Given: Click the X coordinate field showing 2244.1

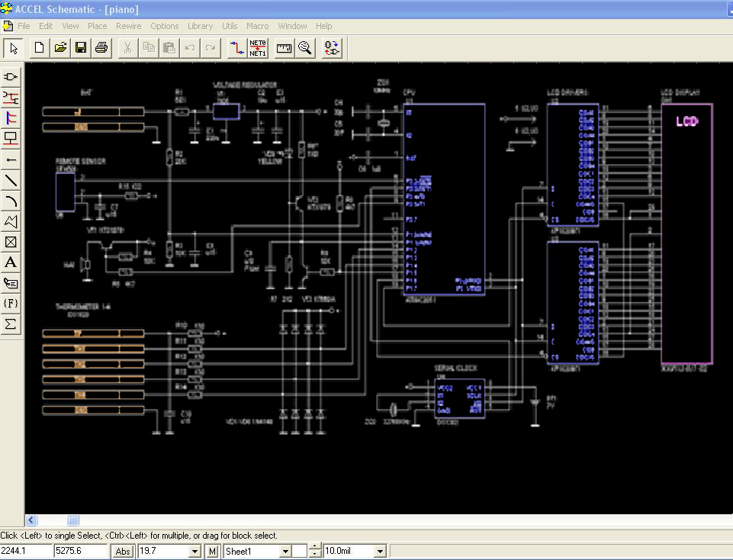Looking at the screenshot, I should coord(25,551).
